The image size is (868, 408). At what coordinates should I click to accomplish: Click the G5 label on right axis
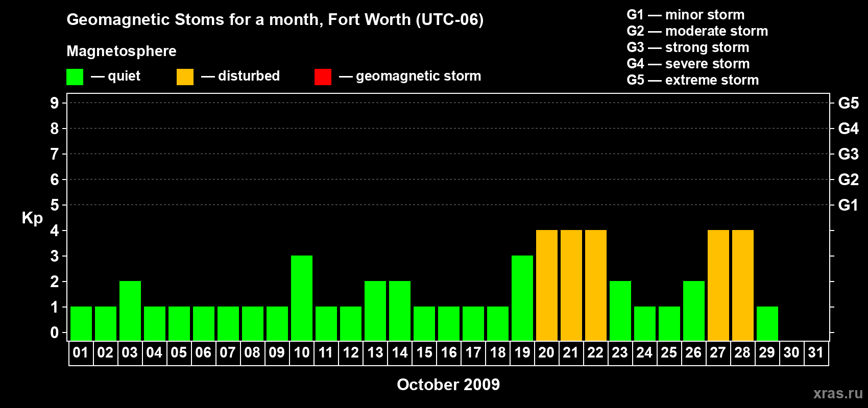point(849,103)
